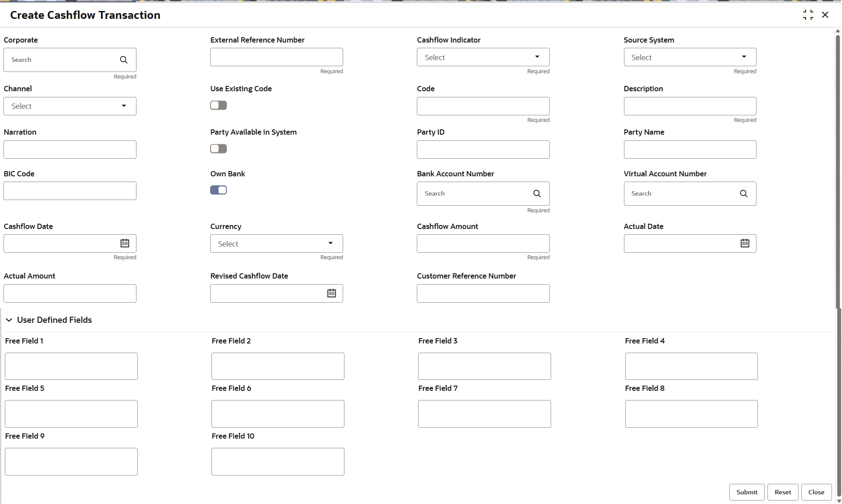Enable the Use Existing Code toggle

(x=219, y=105)
